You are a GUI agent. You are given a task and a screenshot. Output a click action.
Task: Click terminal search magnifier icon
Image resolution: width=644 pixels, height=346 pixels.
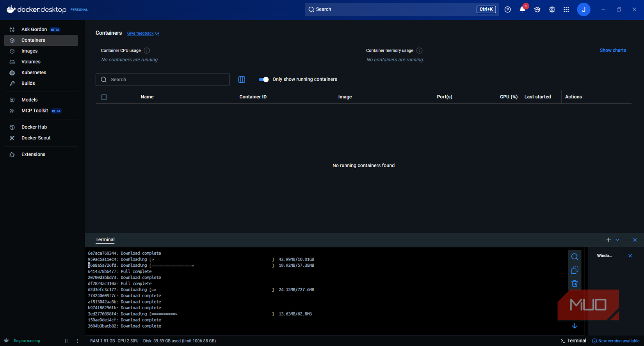(x=575, y=257)
